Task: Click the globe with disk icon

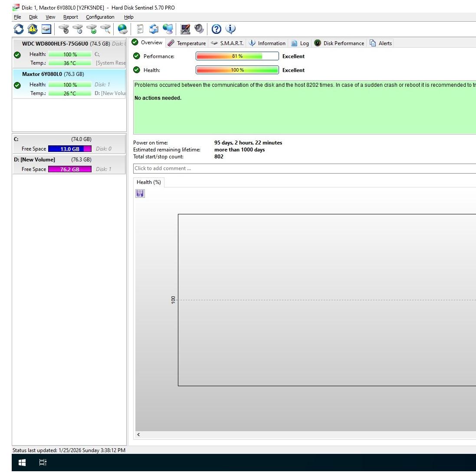Action: point(123,29)
